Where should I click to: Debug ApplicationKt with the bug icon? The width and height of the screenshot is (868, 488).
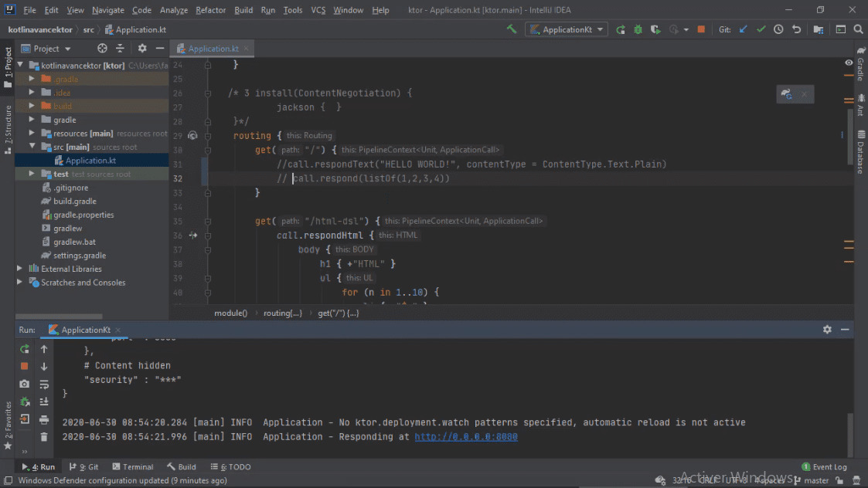pyautogui.click(x=638, y=30)
